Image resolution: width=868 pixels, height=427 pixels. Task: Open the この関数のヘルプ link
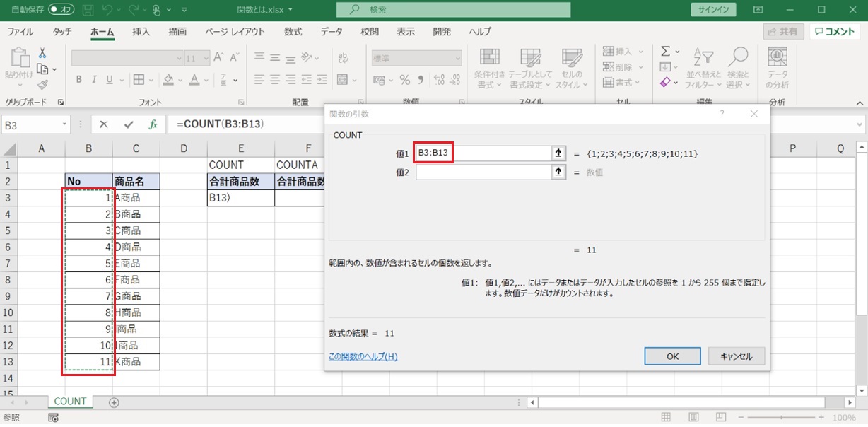pyautogui.click(x=363, y=357)
